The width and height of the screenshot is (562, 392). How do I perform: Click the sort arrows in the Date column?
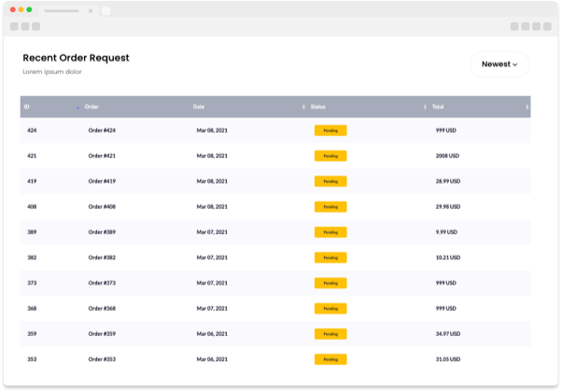(x=303, y=107)
